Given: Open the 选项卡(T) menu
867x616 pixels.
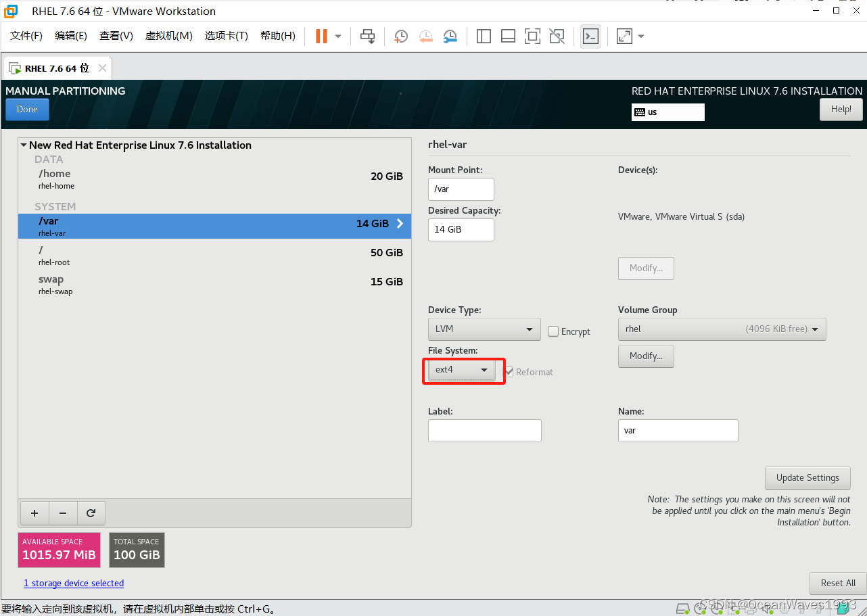Looking at the screenshot, I should 227,36.
